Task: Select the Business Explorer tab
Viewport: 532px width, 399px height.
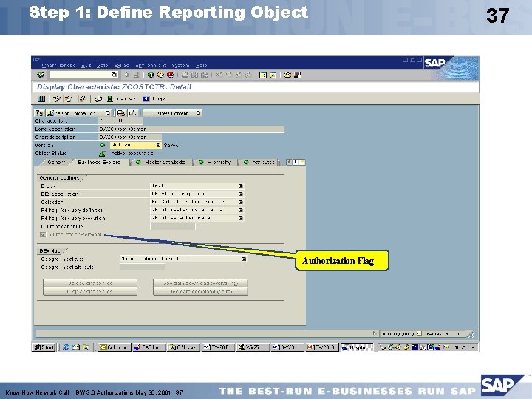Action: 99,162
